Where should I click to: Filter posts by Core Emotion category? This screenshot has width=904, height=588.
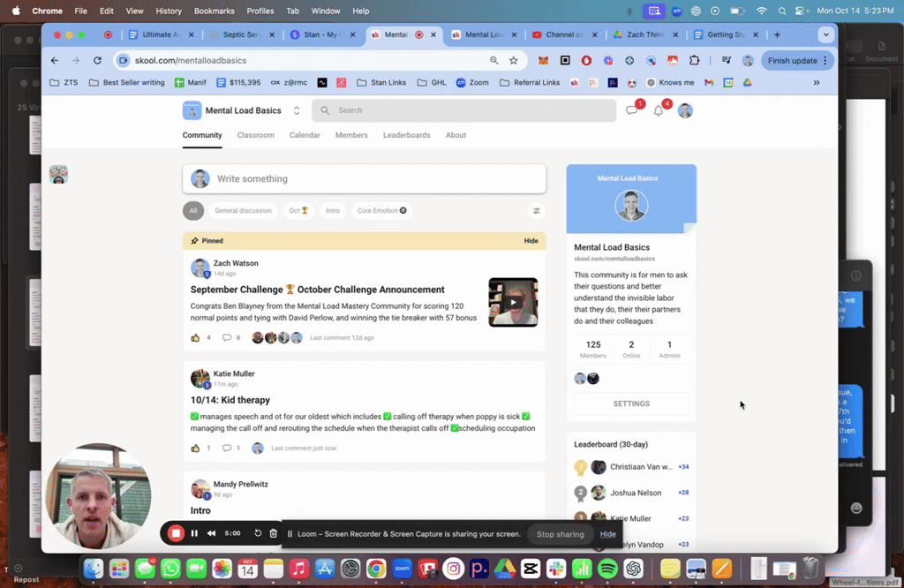click(x=381, y=210)
